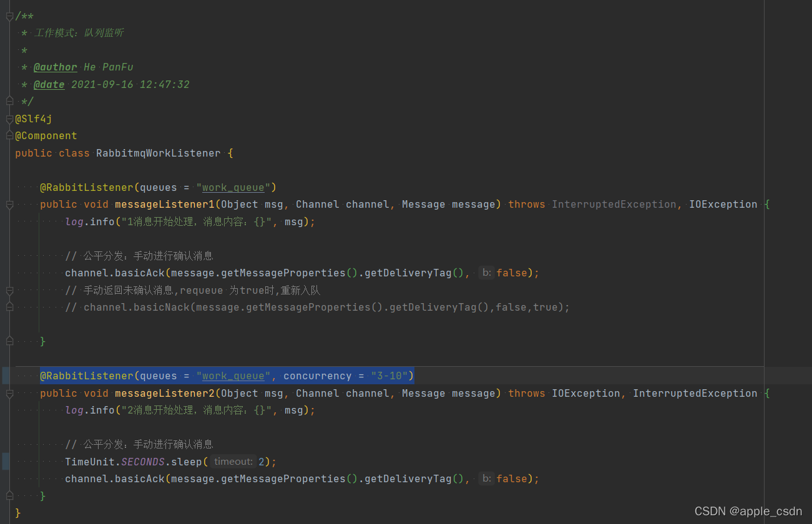Click TimeUnit in the sleep statement
Screen dimensions: 812x524
click(90, 462)
